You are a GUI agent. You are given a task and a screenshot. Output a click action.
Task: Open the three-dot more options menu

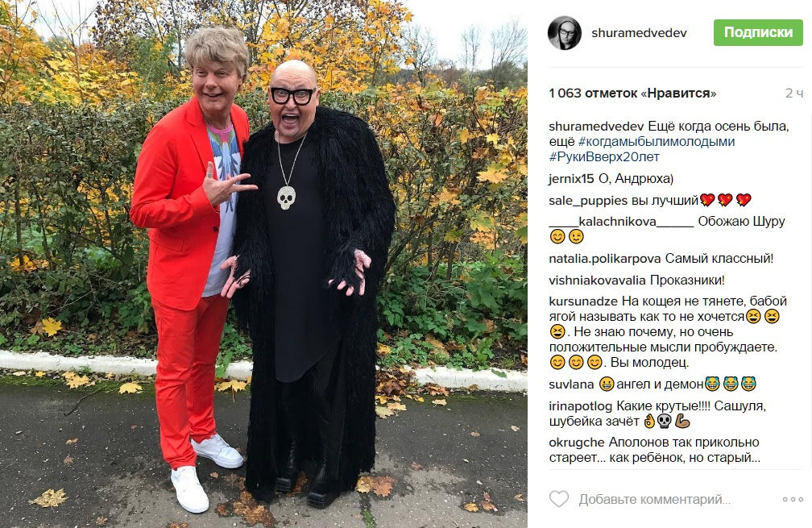793,500
